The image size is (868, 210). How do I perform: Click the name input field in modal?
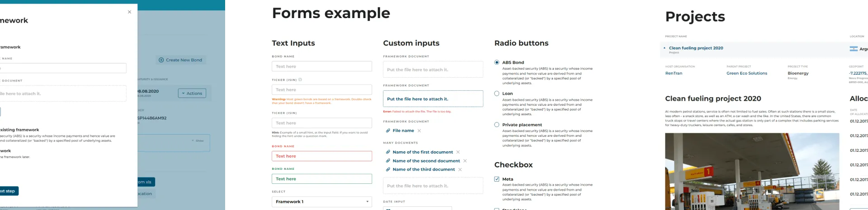tap(63, 68)
